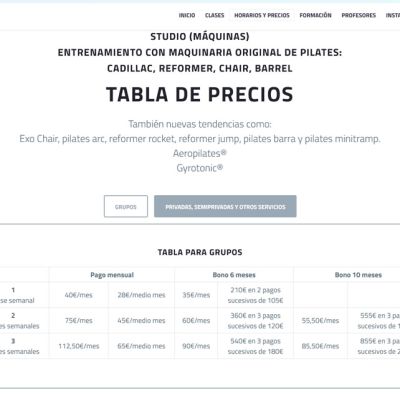Image resolution: width=400 pixels, height=400 pixels.
Task: Open the PROFESORES page
Action: 358,15
